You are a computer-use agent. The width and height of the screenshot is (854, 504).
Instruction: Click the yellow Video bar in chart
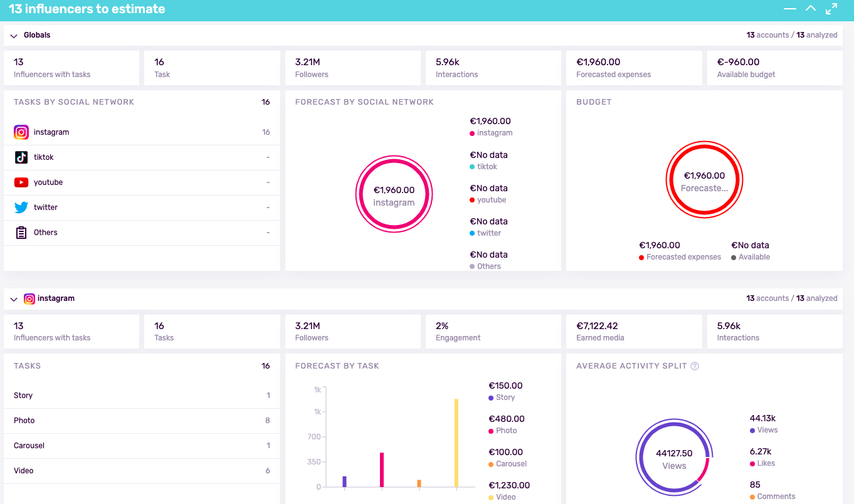pyautogui.click(x=456, y=443)
